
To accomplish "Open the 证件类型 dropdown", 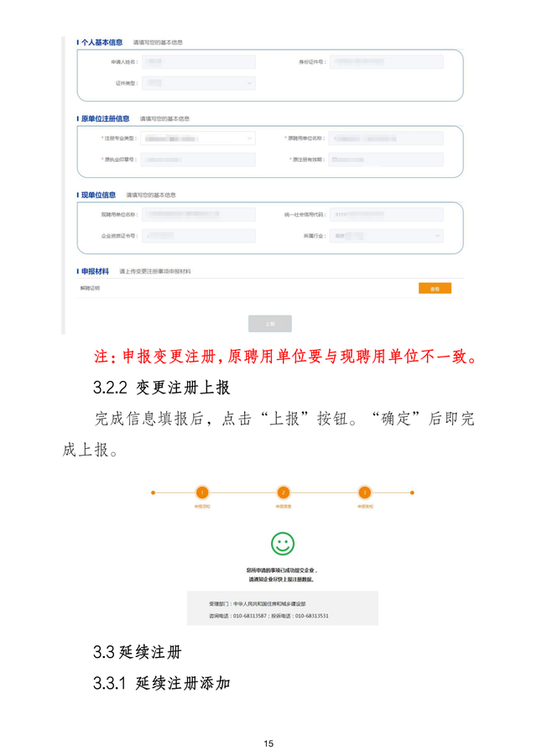I will [x=199, y=83].
